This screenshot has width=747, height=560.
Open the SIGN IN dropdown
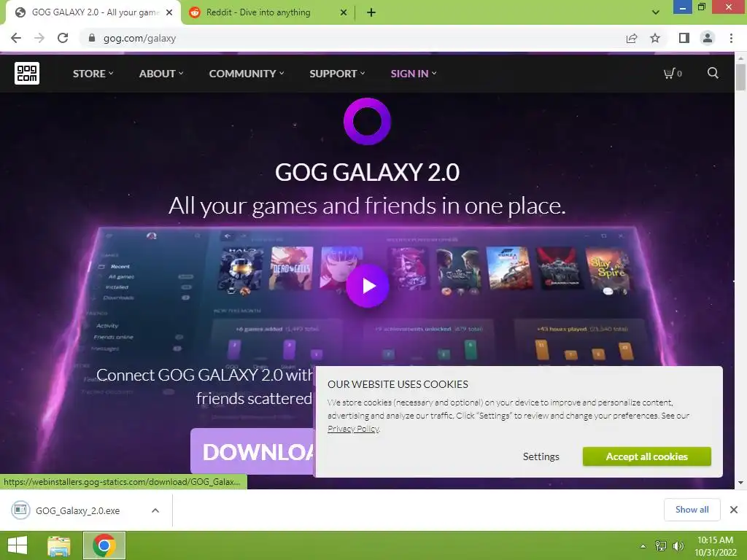[414, 74]
